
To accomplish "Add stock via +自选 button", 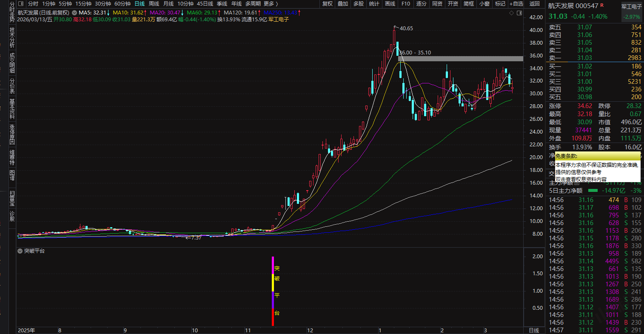I will [516, 4].
